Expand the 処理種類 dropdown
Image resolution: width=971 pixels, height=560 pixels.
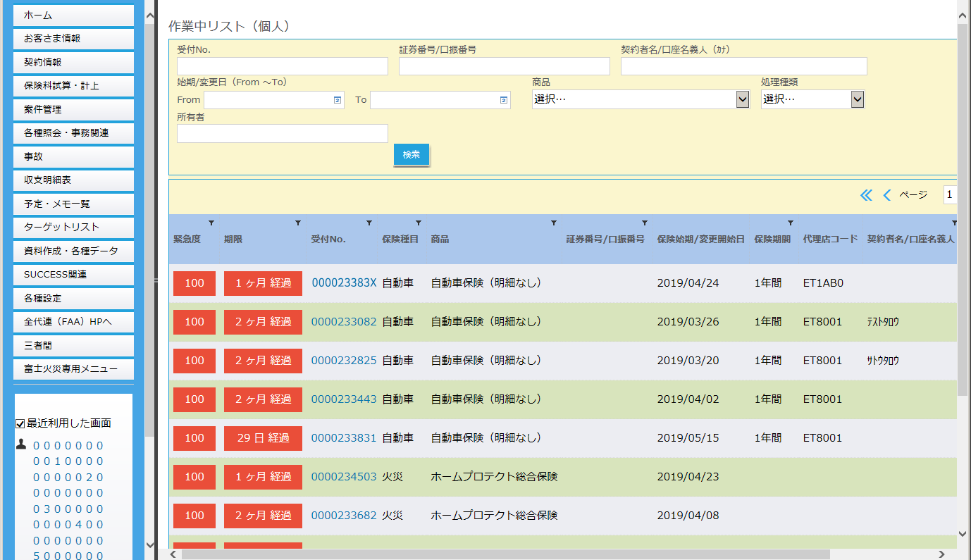[x=857, y=99]
